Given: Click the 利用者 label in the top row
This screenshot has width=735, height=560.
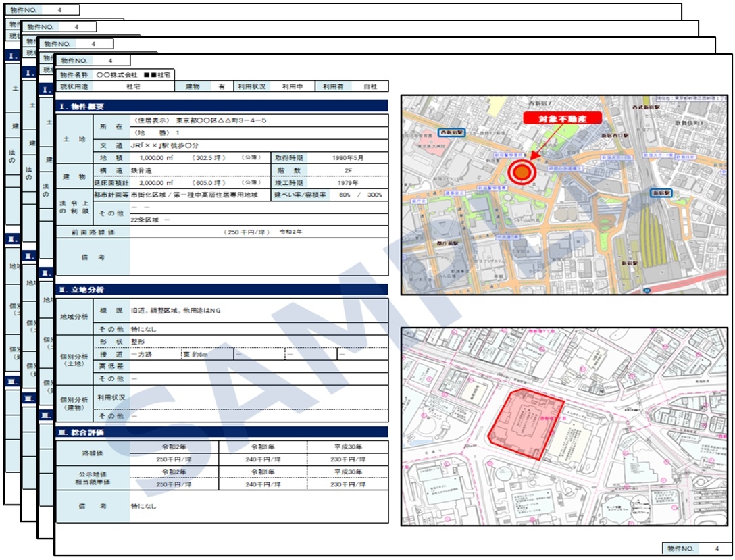Looking at the screenshot, I should [x=333, y=86].
